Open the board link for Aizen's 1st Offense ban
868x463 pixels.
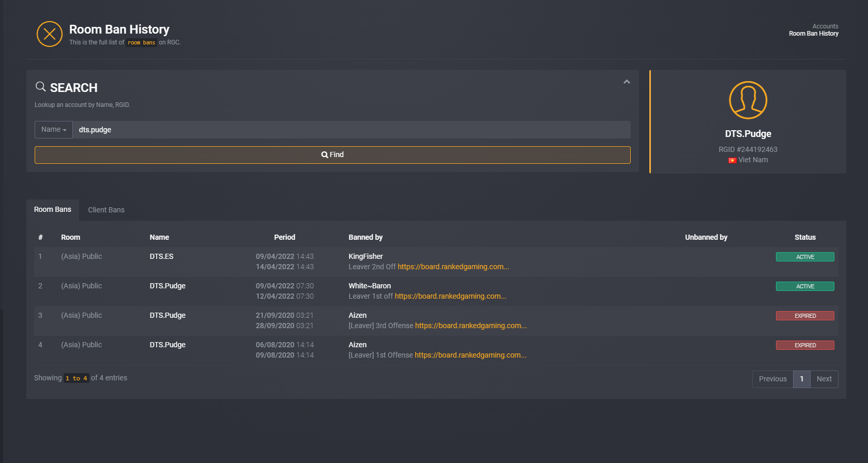[x=470, y=355]
